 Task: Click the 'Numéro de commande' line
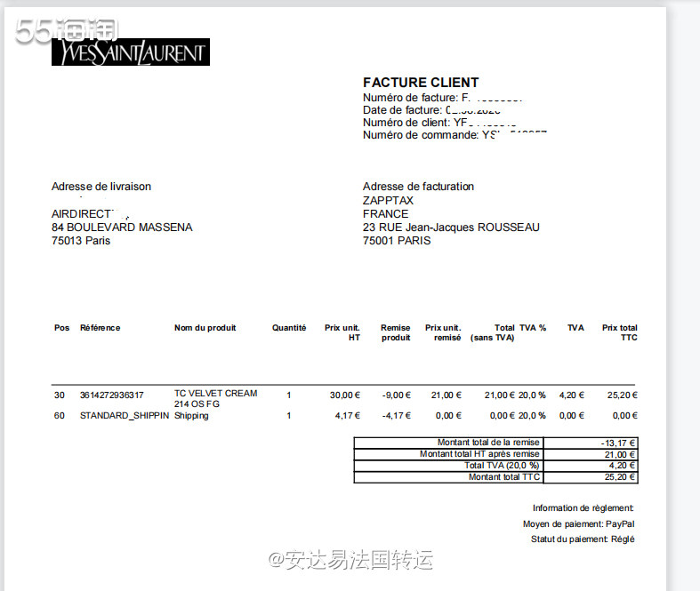click(x=455, y=135)
